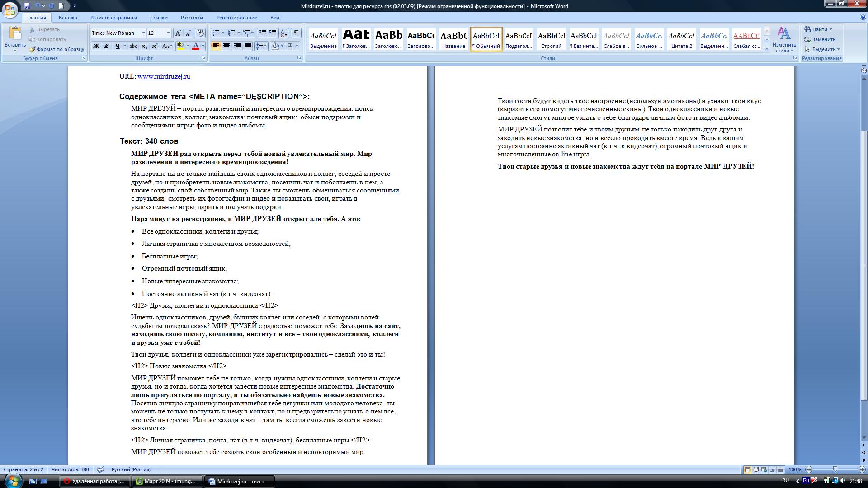The width and height of the screenshot is (868, 488).
Task: Apply justify text alignment
Action: [247, 46]
